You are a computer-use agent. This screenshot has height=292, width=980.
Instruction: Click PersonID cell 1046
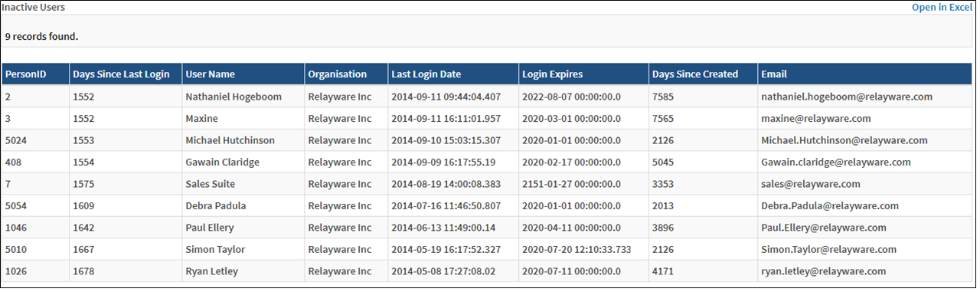(x=15, y=228)
